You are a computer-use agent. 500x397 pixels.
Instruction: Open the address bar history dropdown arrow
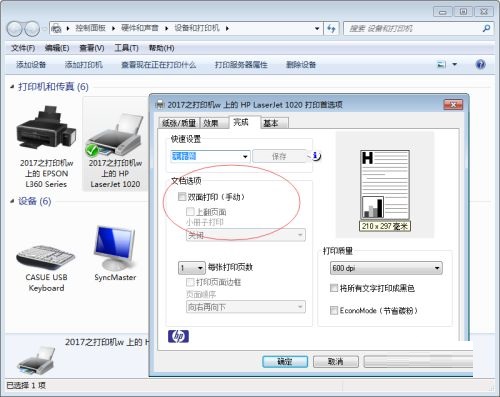coord(317,28)
